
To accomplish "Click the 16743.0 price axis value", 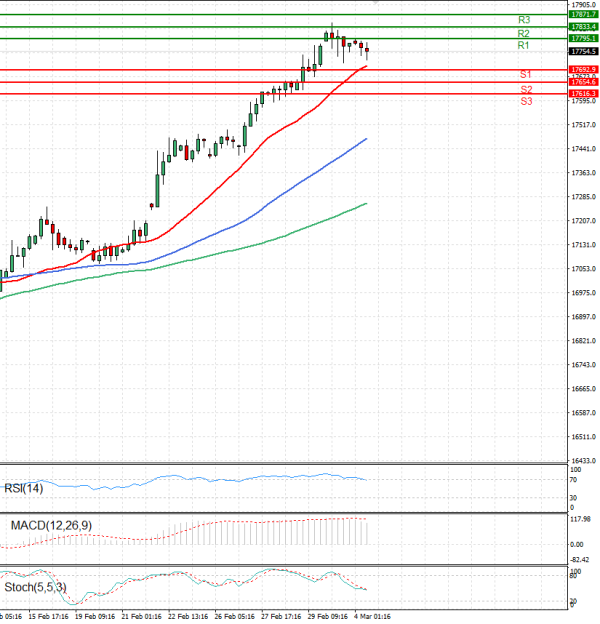I will pos(584,365).
